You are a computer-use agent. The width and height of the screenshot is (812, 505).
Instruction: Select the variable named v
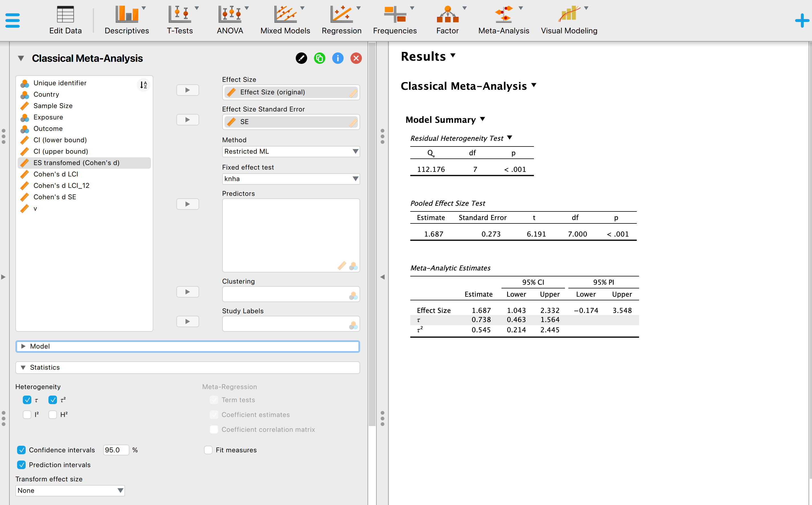click(x=84, y=208)
